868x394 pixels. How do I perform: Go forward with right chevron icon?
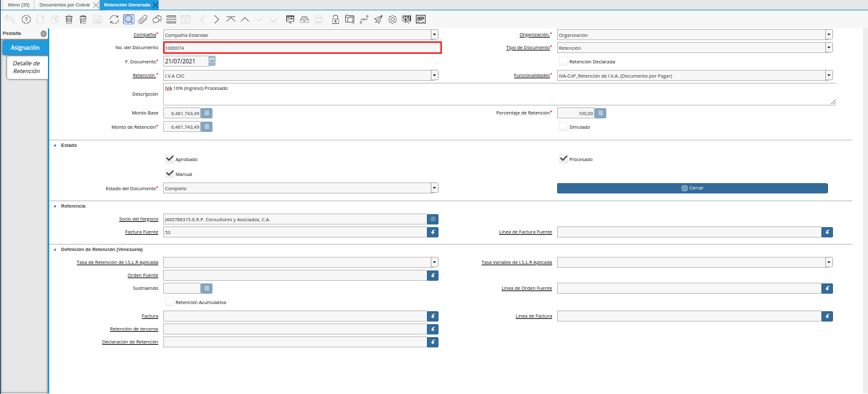[216, 19]
